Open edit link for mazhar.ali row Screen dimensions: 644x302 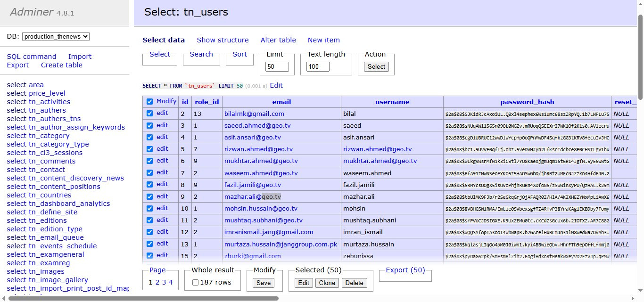pos(162,196)
